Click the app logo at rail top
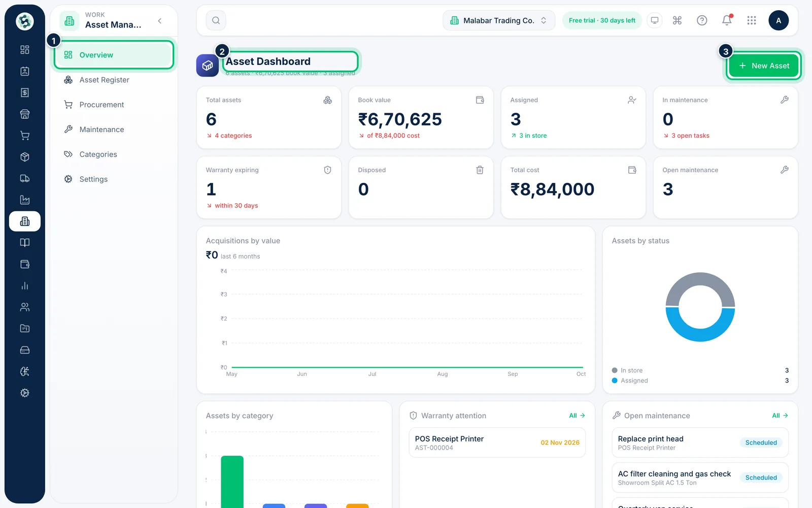The image size is (812, 508). [24, 21]
